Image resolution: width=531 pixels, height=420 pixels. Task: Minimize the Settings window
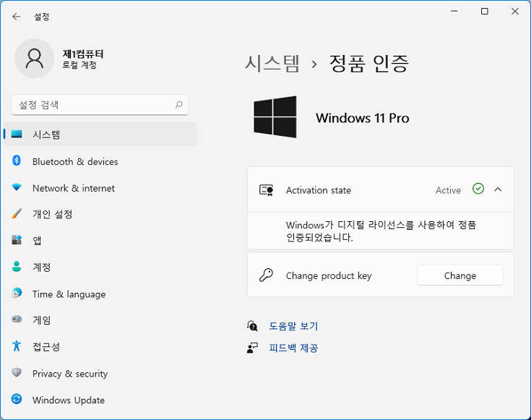coord(454,11)
